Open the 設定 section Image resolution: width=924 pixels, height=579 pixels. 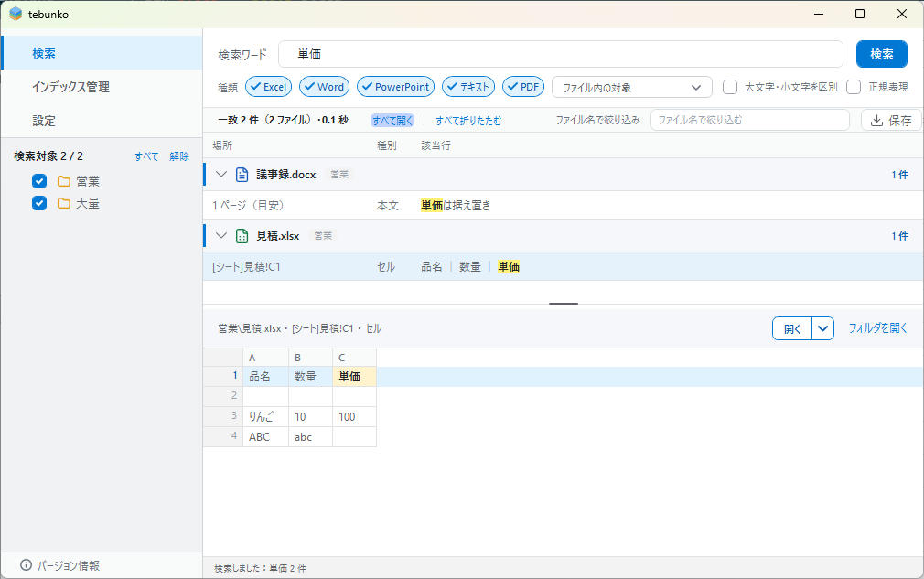click(x=102, y=121)
